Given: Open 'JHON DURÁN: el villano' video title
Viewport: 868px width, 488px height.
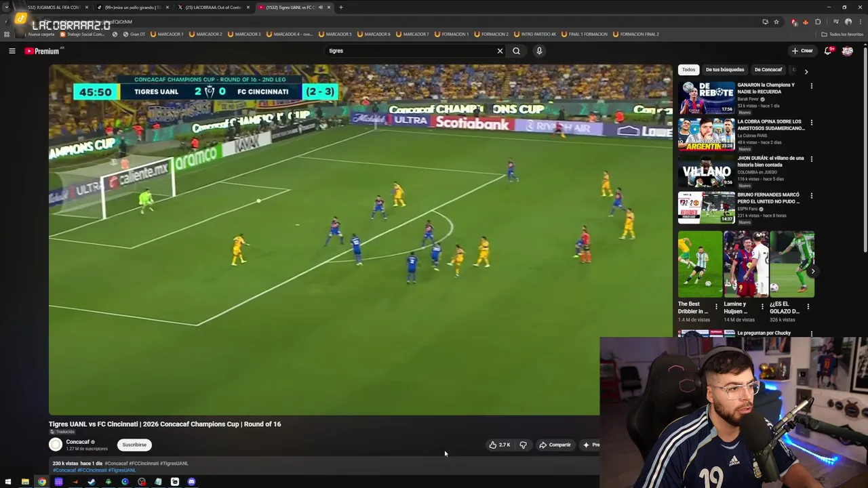Looking at the screenshot, I should (x=771, y=161).
